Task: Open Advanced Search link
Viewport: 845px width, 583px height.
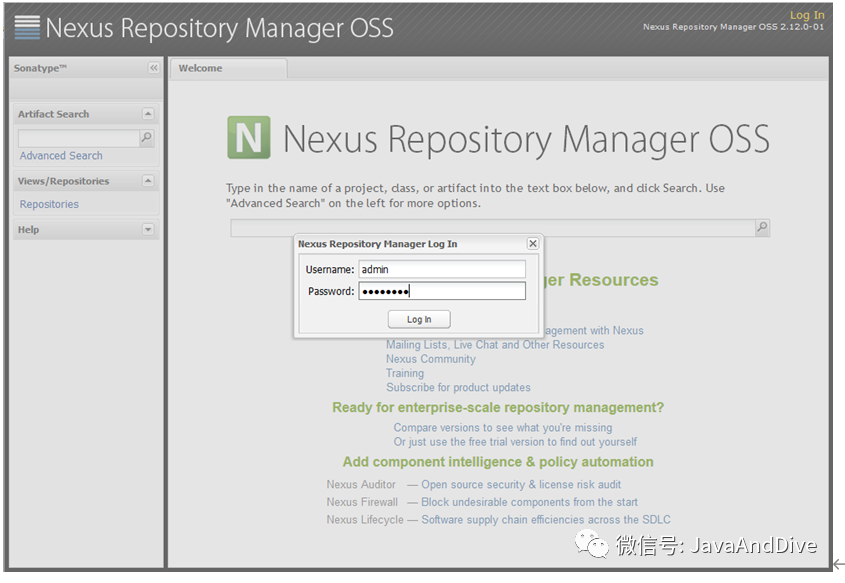Action: click(x=61, y=156)
